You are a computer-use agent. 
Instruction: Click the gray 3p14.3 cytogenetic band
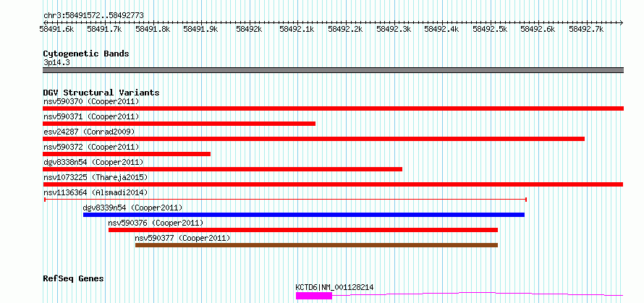click(333, 70)
